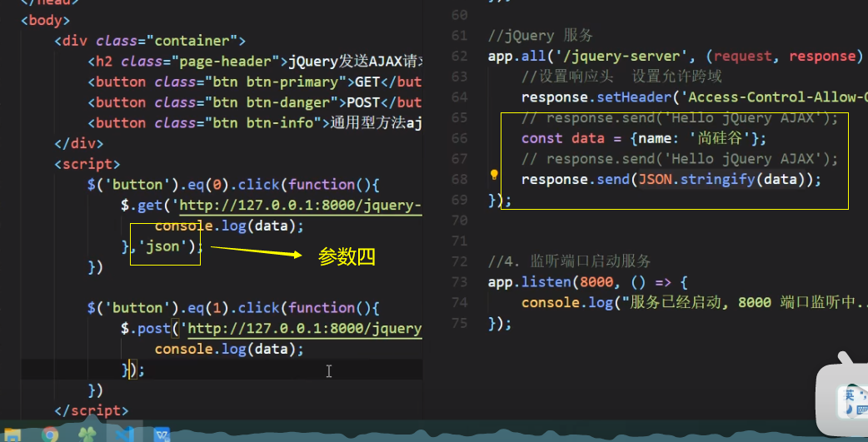Viewport: 868px width, 442px height.
Task: Click the //4. 监听端口启动服务 comment
Action: coord(570,261)
